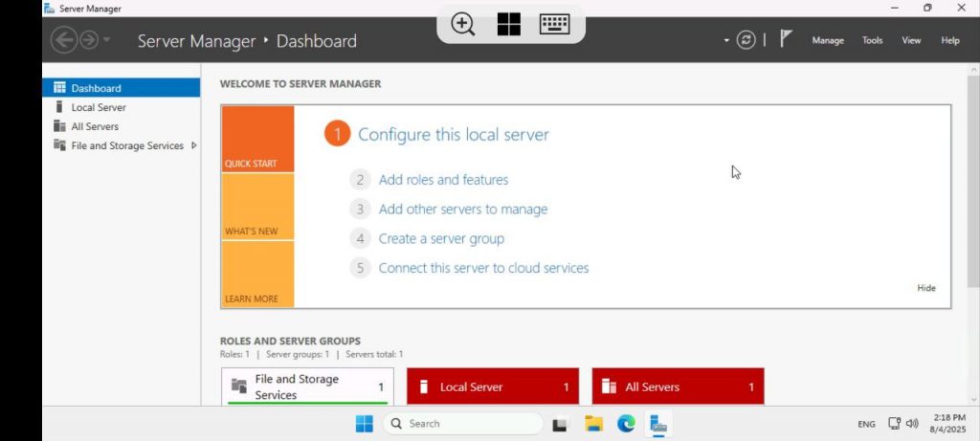Click the All Servers icon in sidebar
Screen dimensions: 980x441
(59, 126)
